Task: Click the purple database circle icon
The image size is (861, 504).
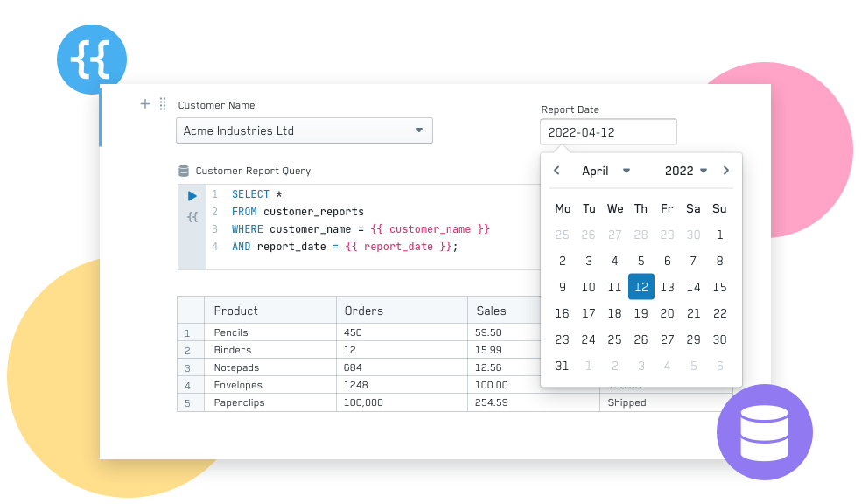Action: pyautogui.click(x=764, y=431)
